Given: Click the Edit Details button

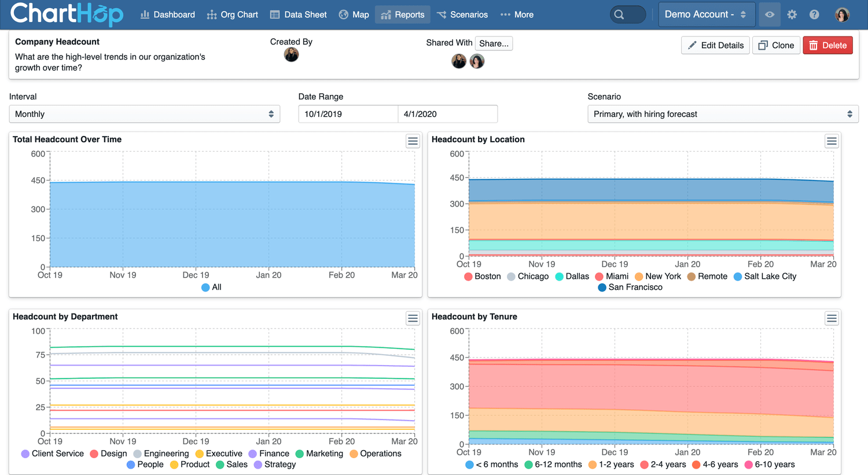Looking at the screenshot, I should point(715,45).
